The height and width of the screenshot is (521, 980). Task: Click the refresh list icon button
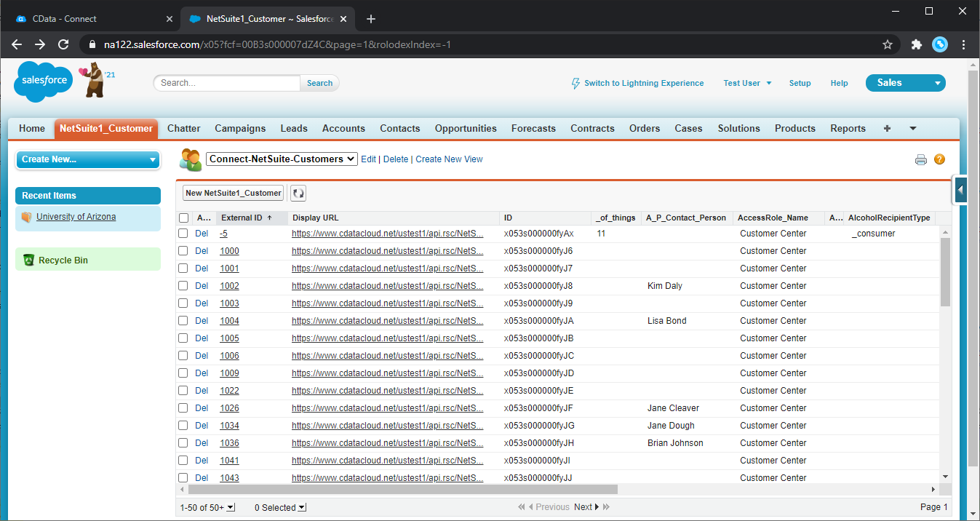pyautogui.click(x=298, y=193)
